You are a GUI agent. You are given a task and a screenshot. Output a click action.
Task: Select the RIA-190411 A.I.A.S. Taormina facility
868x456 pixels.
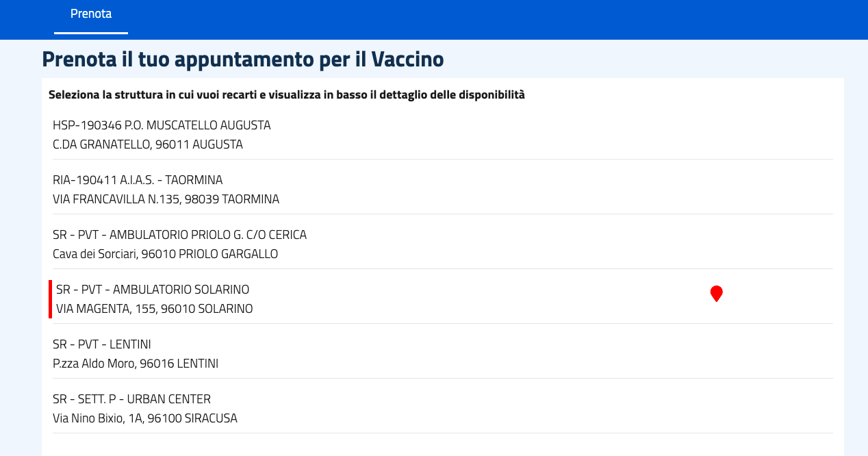click(138, 179)
